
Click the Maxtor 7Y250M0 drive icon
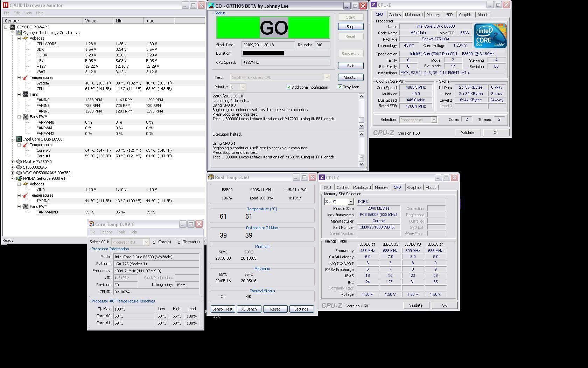(x=19, y=162)
